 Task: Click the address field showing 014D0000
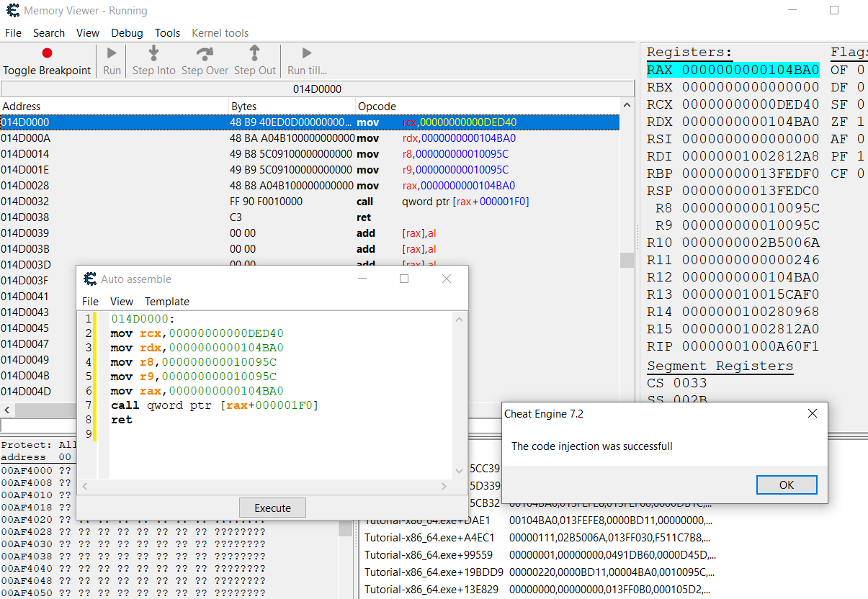pos(317,87)
